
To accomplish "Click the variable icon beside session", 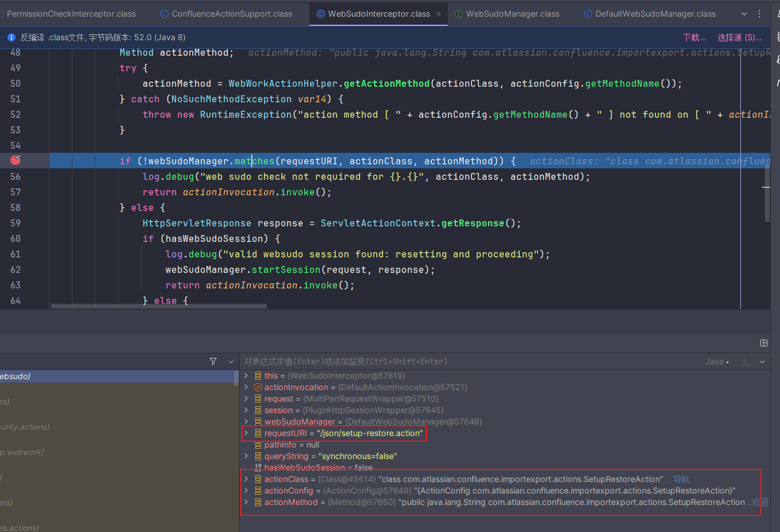I will tap(258, 410).
